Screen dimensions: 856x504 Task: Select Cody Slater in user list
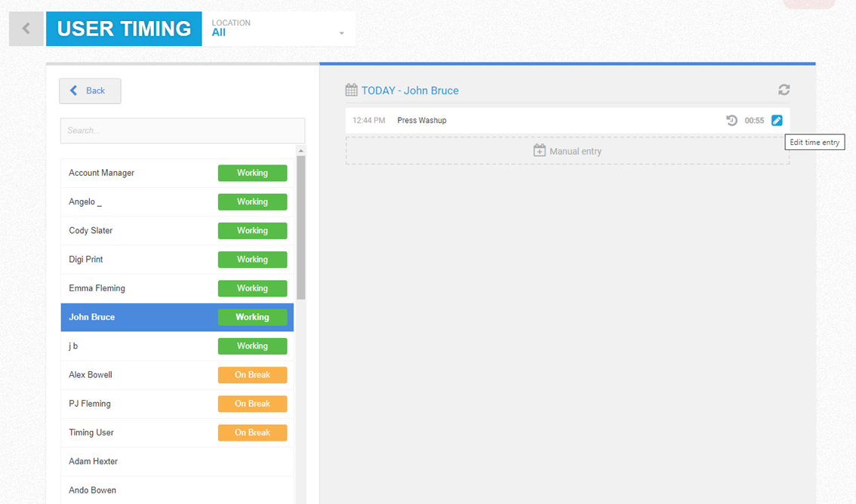177,231
